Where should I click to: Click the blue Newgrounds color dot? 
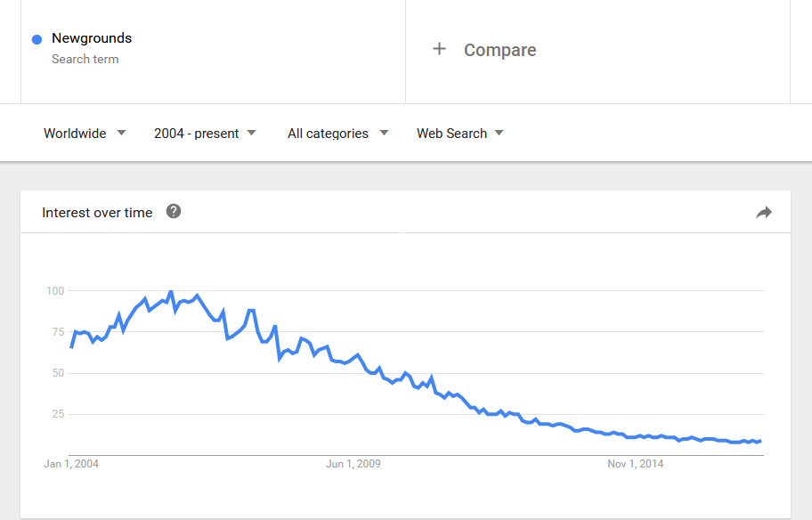(x=37, y=39)
